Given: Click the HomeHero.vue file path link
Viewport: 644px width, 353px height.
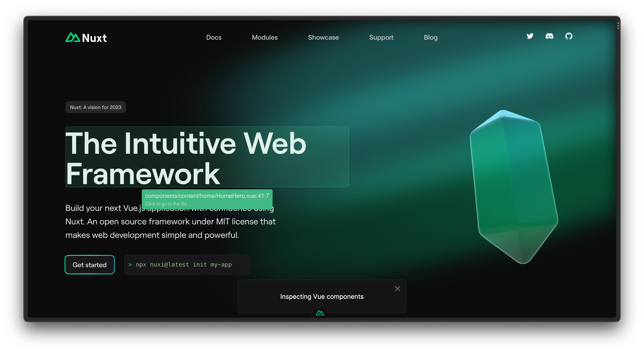Looking at the screenshot, I should [207, 196].
